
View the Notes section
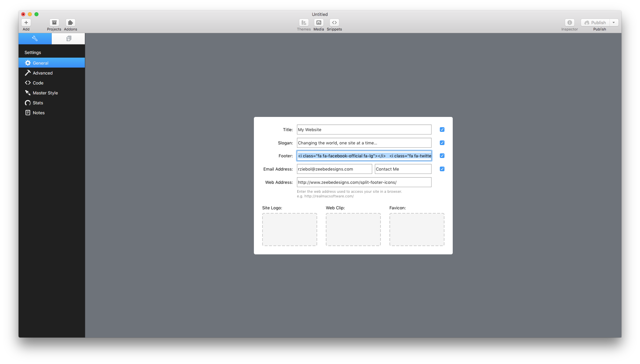pyautogui.click(x=38, y=113)
